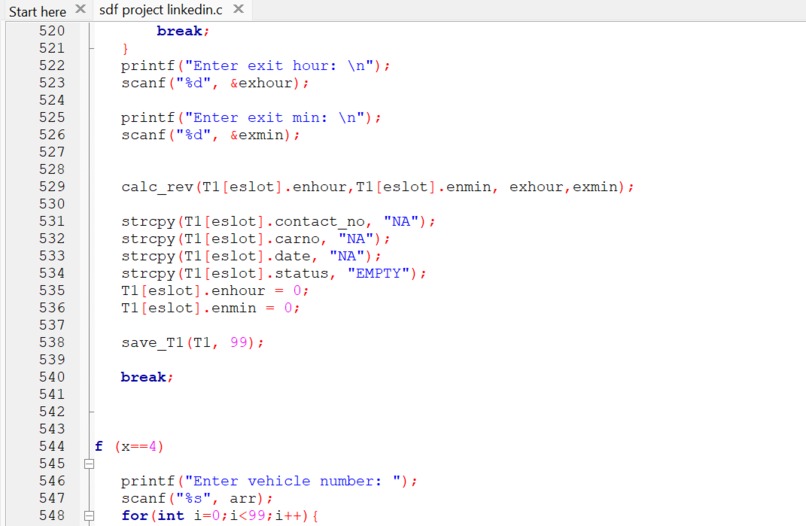Click the "Enter vehicle number" printf line
The image size is (806, 526).
[x=269, y=481]
